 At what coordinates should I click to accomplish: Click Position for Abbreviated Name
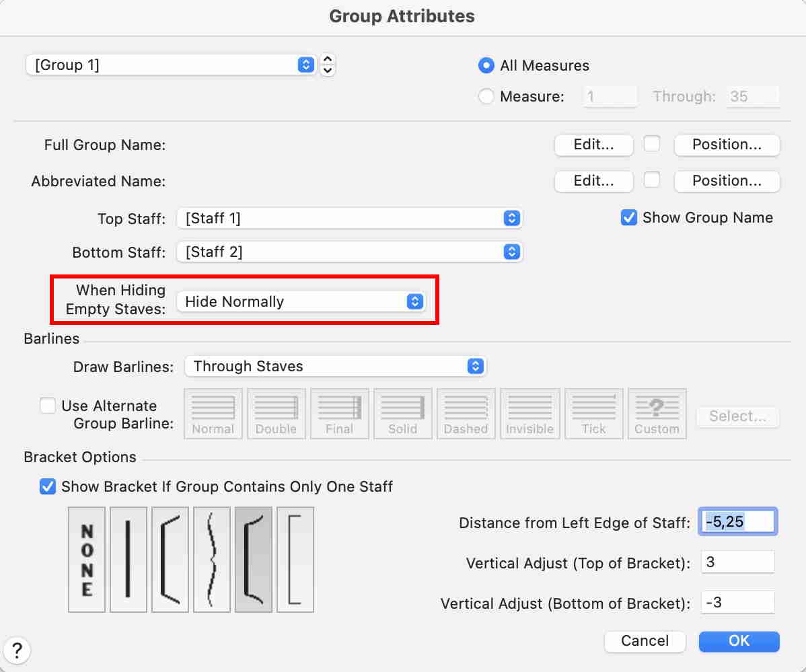click(727, 181)
